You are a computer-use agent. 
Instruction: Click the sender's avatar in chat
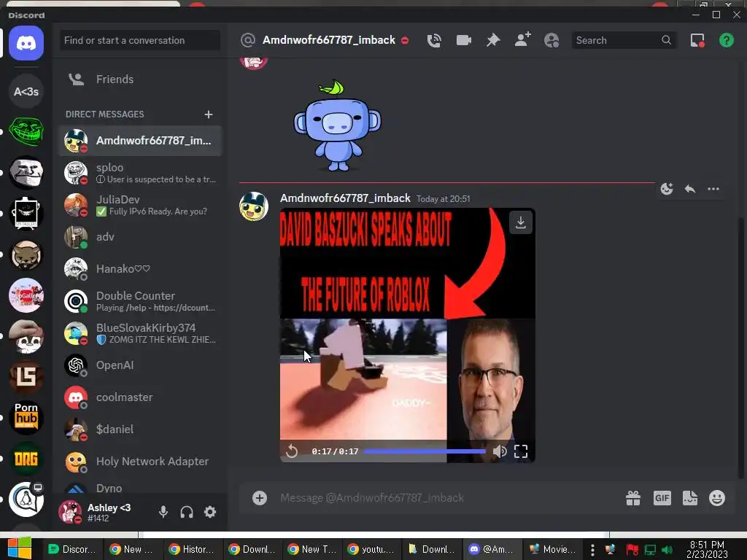coord(254,206)
